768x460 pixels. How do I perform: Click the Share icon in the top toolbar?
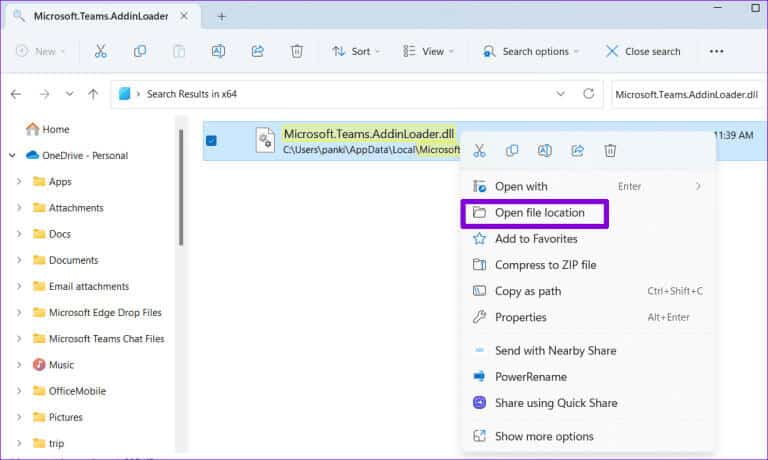[x=258, y=51]
